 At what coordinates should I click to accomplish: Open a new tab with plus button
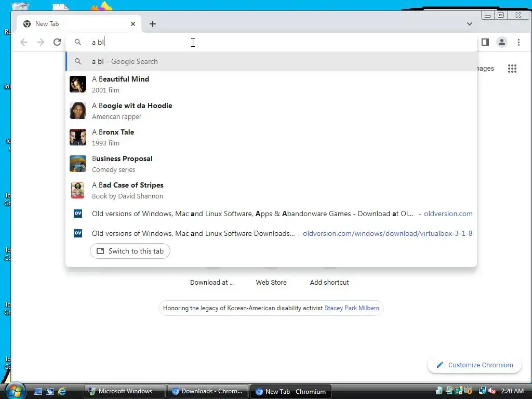point(153,24)
